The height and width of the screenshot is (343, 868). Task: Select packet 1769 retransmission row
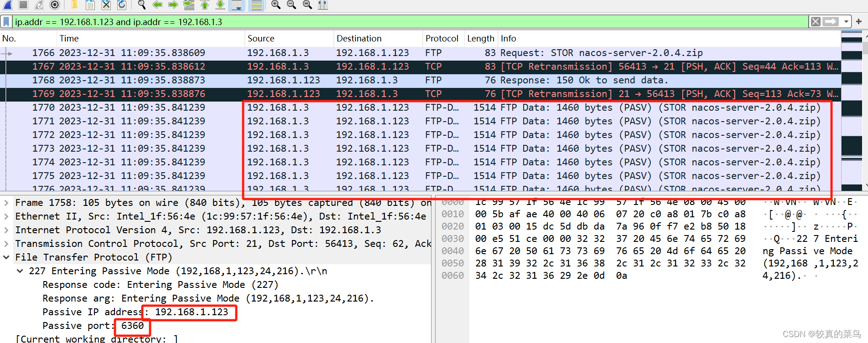(420, 94)
